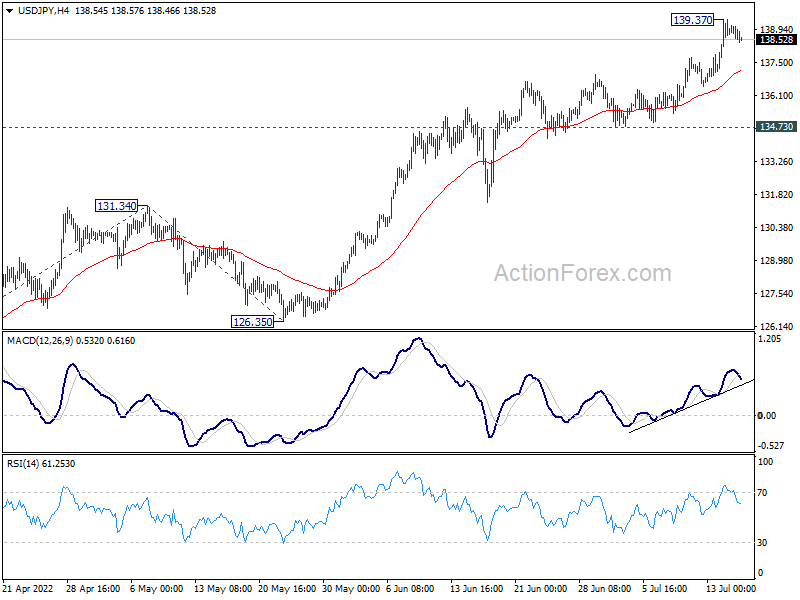The image size is (800, 600).
Task: Open the USDJPY chart dropdown triangle
Action: [10, 11]
